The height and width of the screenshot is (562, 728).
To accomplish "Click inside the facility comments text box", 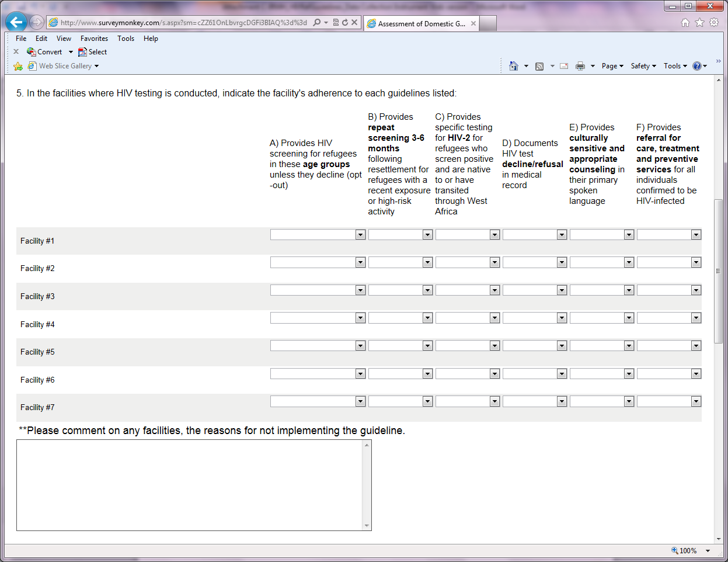I will point(190,485).
